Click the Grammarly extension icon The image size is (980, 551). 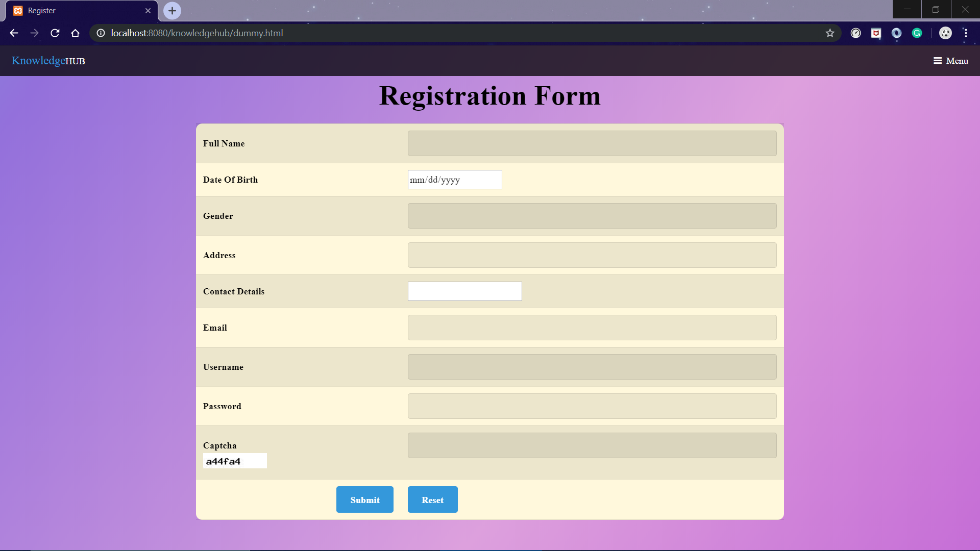(x=917, y=33)
